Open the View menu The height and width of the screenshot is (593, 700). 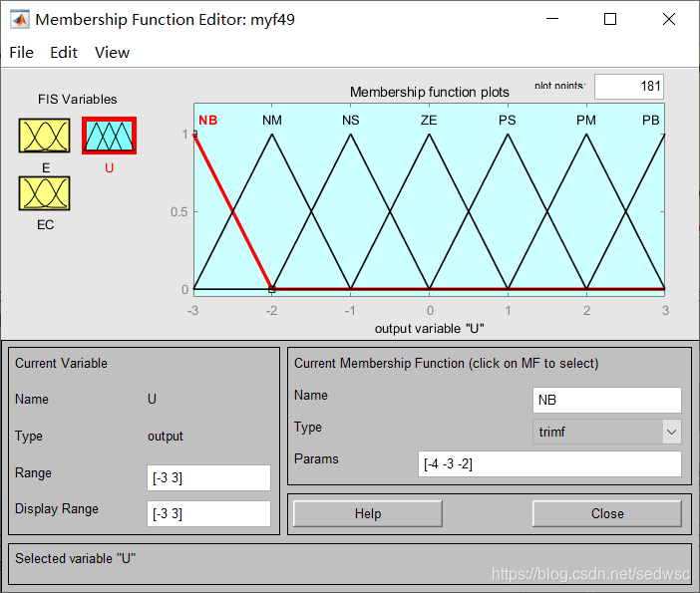(x=112, y=53)
